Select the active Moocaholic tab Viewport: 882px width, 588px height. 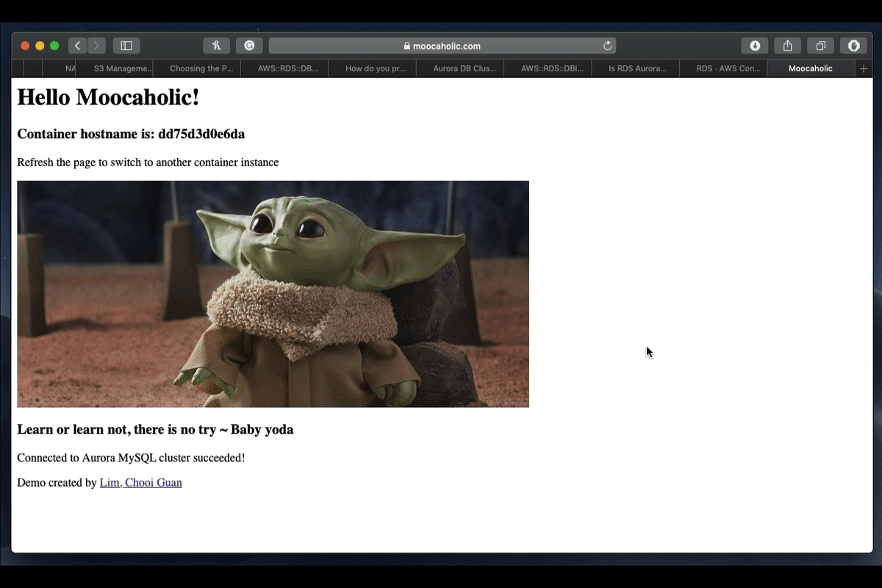click(811, 68)
